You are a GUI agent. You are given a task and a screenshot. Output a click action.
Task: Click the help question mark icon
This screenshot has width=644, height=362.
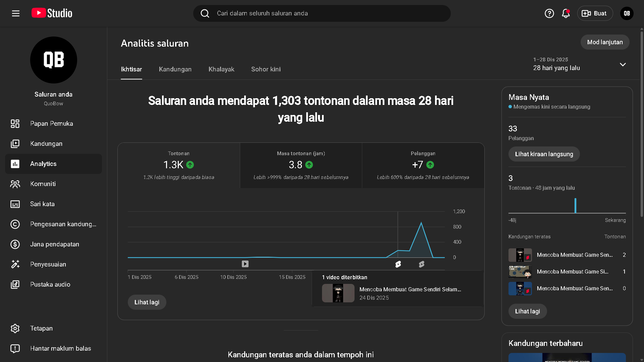pos(549,13)
